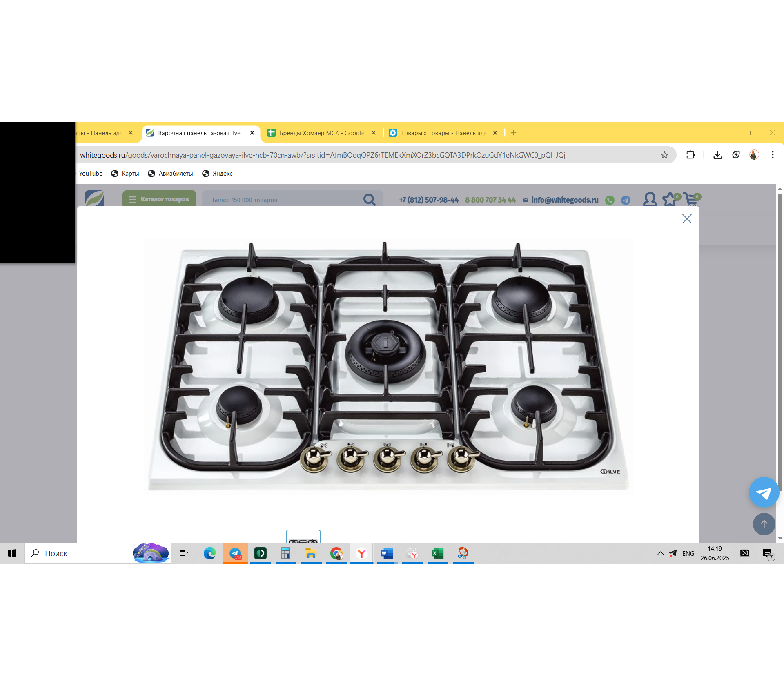Open the browser downloads icon
Image resolution: width=784 pixels, height=686 pixels.
click(717, 155)
